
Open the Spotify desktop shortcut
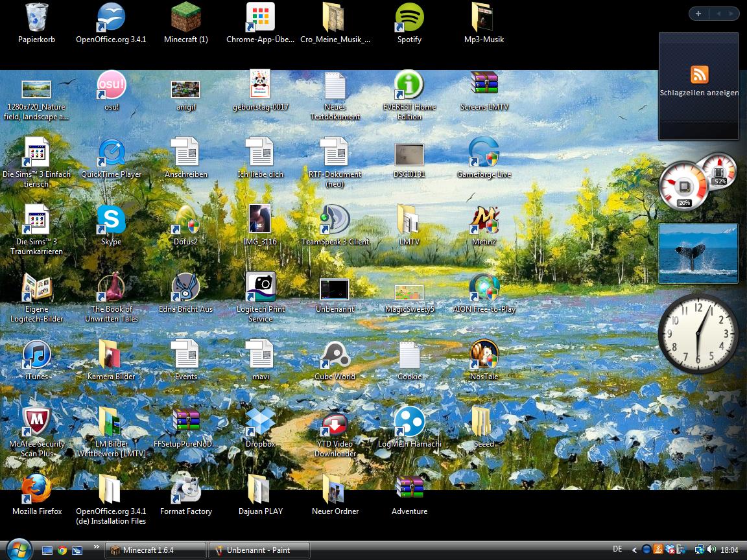pos(409,18)
